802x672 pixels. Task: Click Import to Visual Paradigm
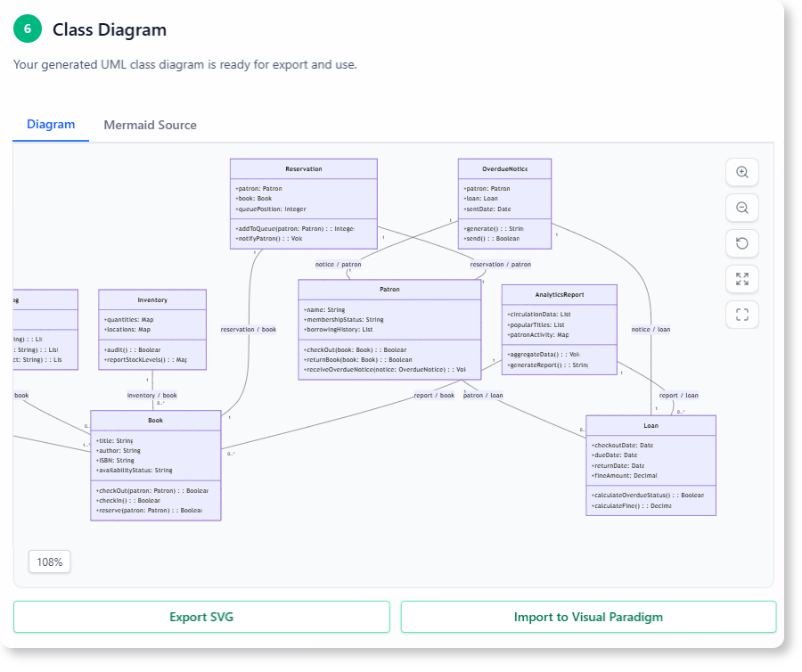(588, 616)
